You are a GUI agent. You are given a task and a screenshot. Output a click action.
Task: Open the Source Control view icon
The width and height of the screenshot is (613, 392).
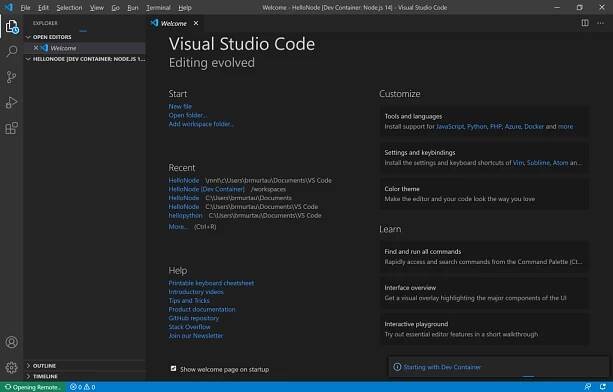[x=12, y=77]
